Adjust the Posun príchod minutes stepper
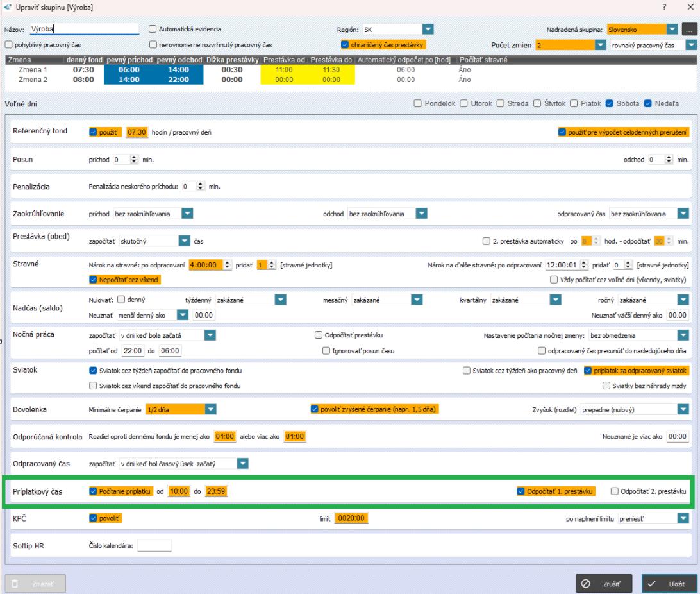Viewport: 700px width, 594px height. pyautogui.click(x=134, y=159)
